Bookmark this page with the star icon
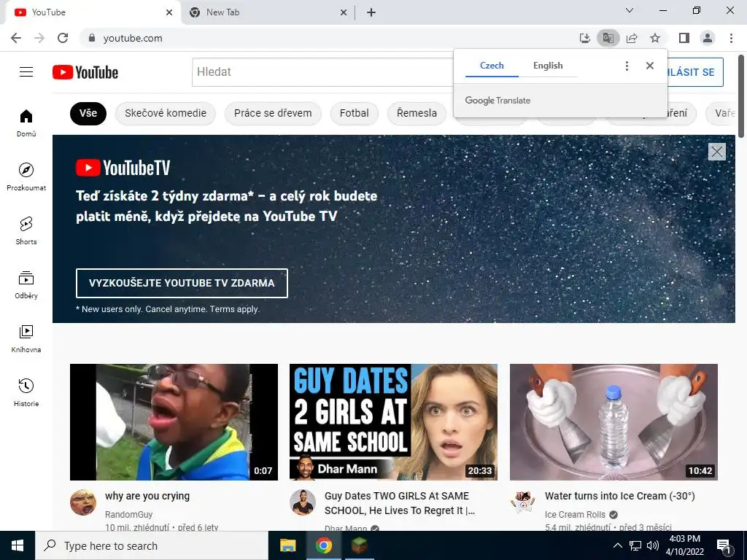Viewport: 747px width, 560px height. pyautogui.click(x=655, y=38)
